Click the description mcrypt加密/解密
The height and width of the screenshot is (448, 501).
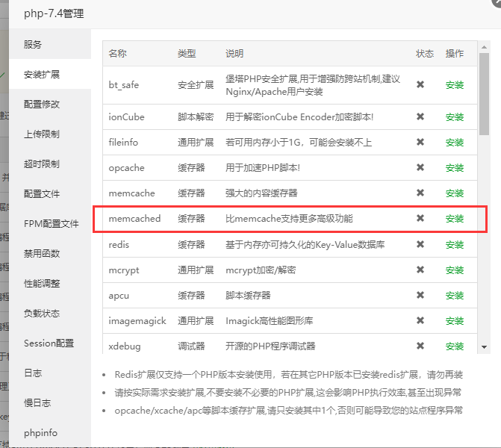point(261,270)
